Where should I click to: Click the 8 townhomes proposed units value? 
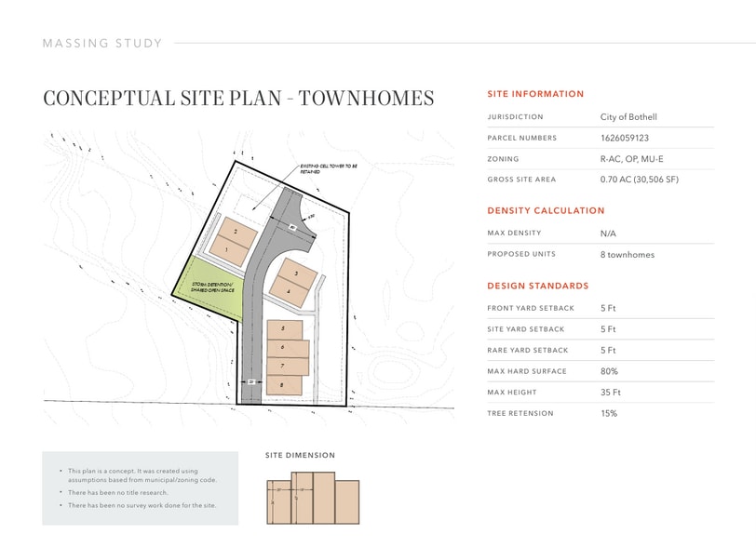tap(627, 255)
